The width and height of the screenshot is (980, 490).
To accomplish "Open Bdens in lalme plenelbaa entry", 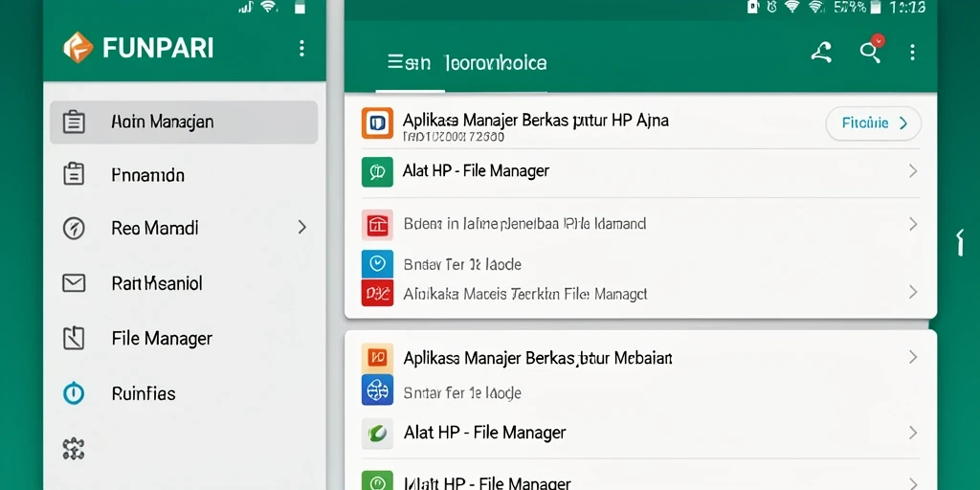I will pyautogui.click(x=525, y=224).
